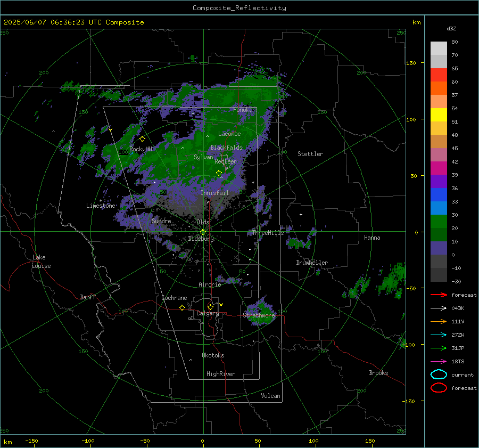Click the 20 dBZ green color swatch
479x448 pixels.
(x=439, y=222)
